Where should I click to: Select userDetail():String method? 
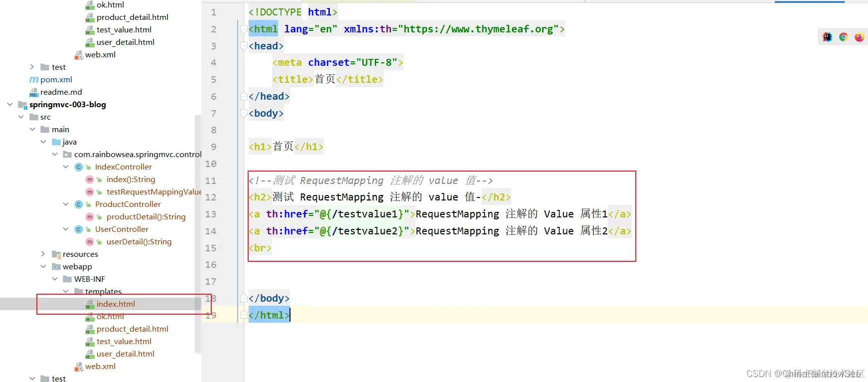click(x=139, y=241)
